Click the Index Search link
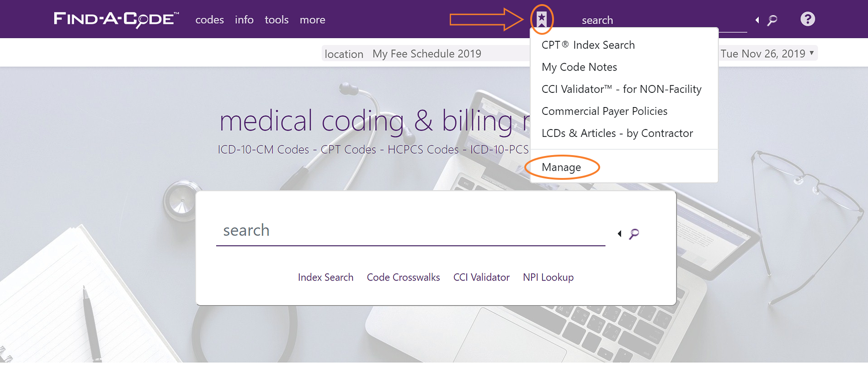The image size is (868, 388). [x=325, y=277]
